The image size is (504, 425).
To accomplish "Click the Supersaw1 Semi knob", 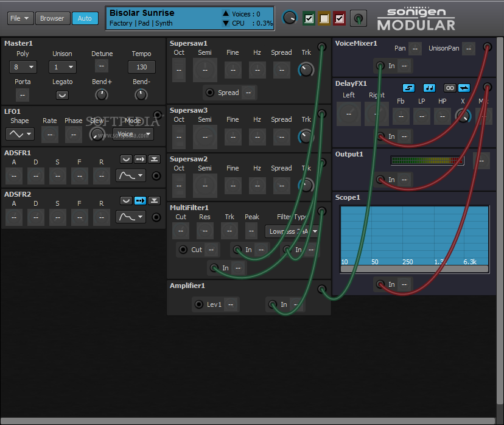I will tap(205, 70).
